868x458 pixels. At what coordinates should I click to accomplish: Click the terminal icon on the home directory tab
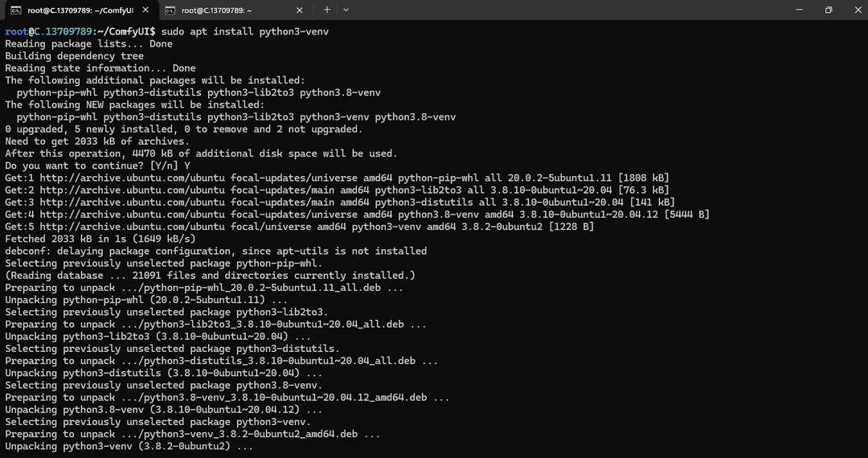(170, 10)
